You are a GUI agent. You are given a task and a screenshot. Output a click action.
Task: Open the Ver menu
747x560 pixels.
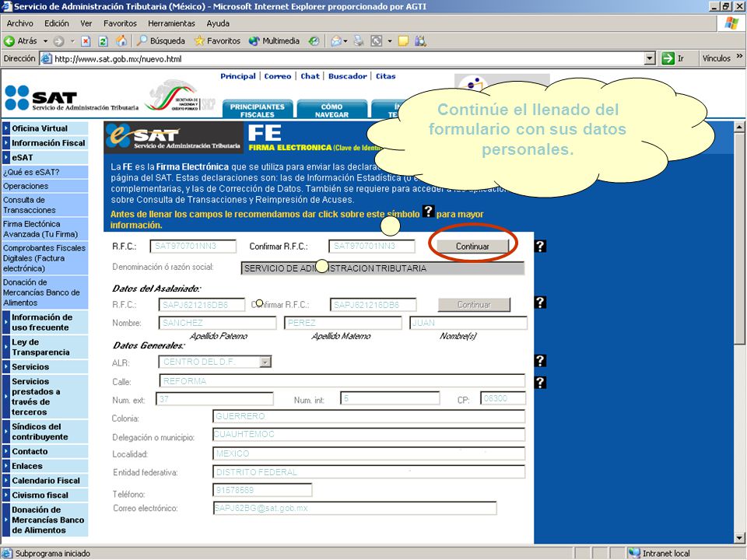point(86,23)
